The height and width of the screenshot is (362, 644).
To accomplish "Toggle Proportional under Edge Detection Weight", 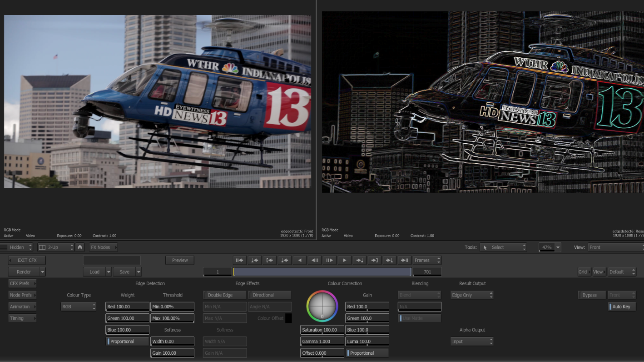I will 127,342.
